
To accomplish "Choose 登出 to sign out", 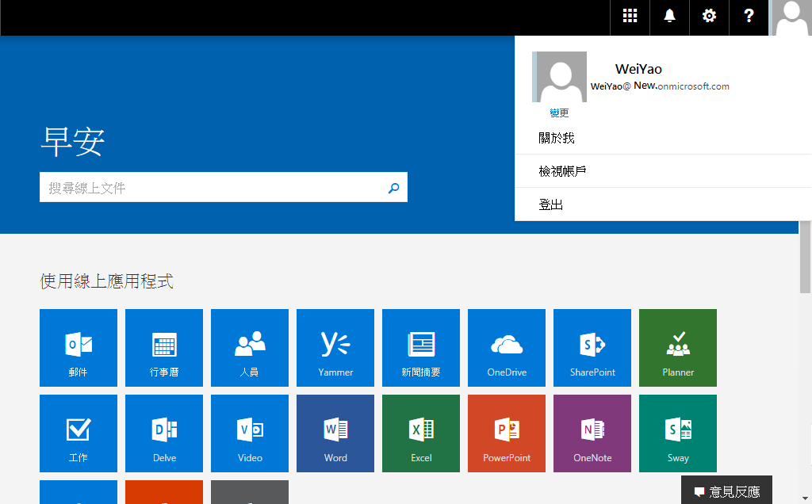I will (x=664, y=204).
